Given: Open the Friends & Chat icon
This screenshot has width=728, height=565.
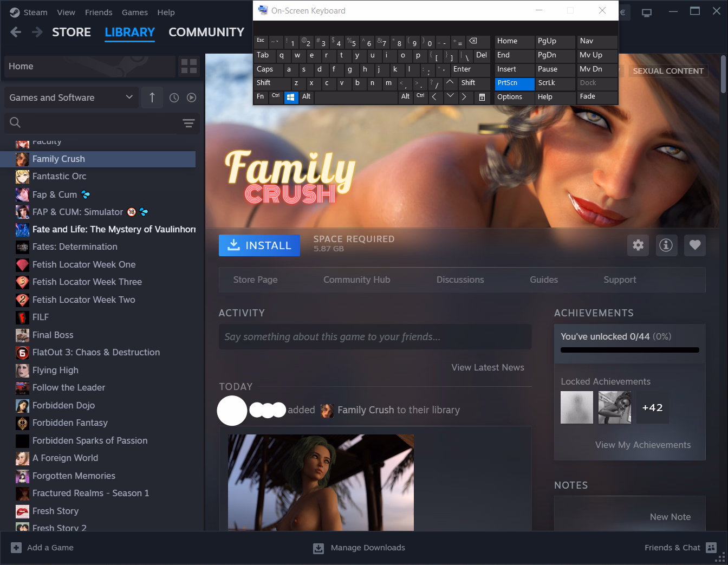Looking at the screenshot, I should [711, 548].
